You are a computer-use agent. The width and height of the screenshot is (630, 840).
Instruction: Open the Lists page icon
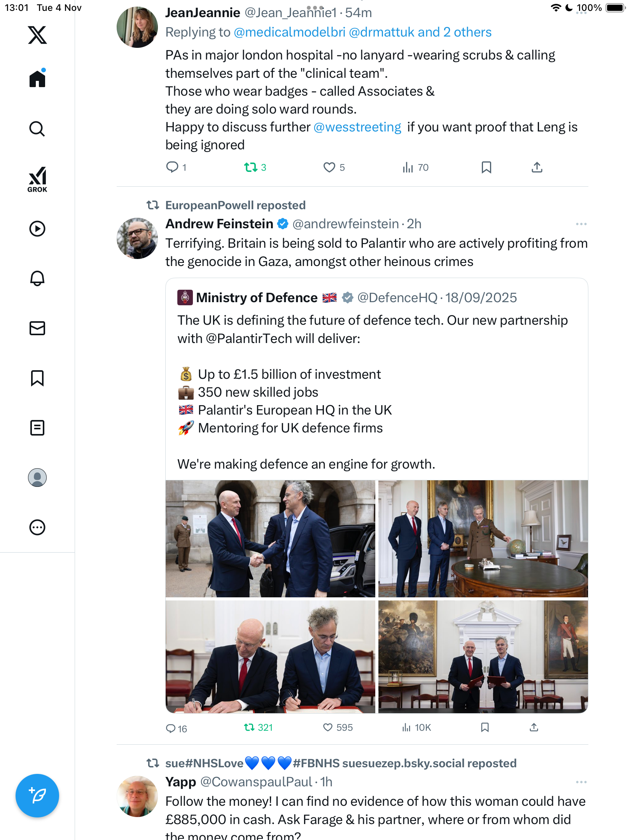click(37, 428)
